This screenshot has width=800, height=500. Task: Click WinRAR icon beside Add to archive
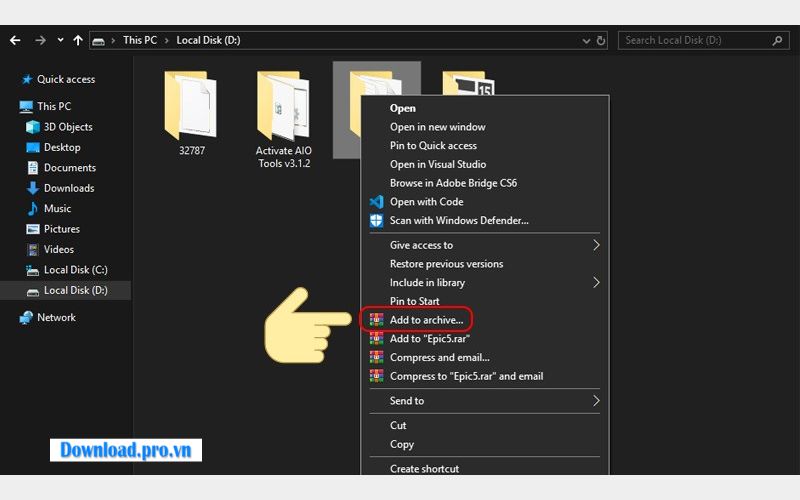pyautogui.click(x=377, y=320)
